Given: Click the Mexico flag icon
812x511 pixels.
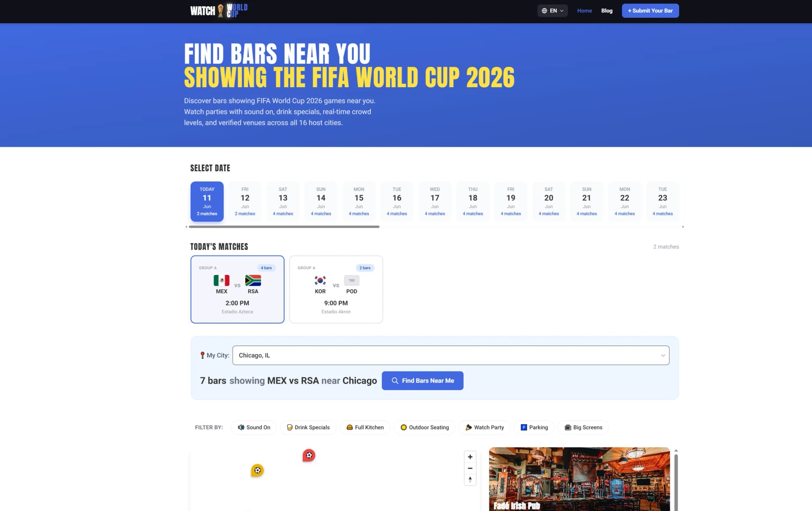Looking at the screenshot, I should pyautogui.click(x=222, y=280).
